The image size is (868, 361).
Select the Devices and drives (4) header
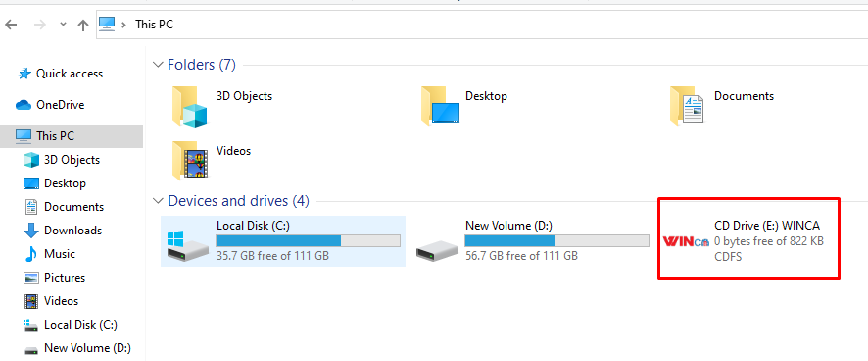point(239,201)
